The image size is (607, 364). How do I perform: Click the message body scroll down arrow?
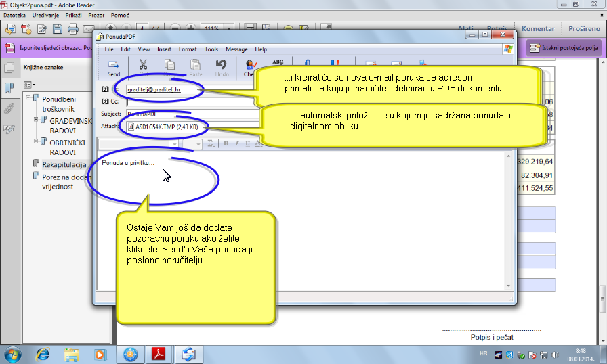coord(508,286)
